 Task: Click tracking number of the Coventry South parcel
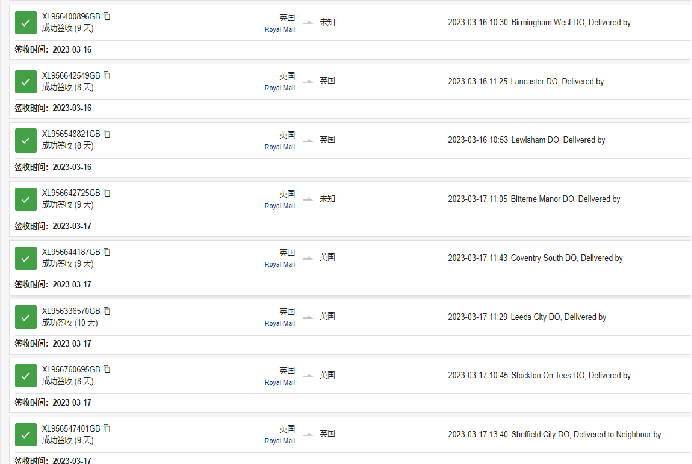point(71,252)
